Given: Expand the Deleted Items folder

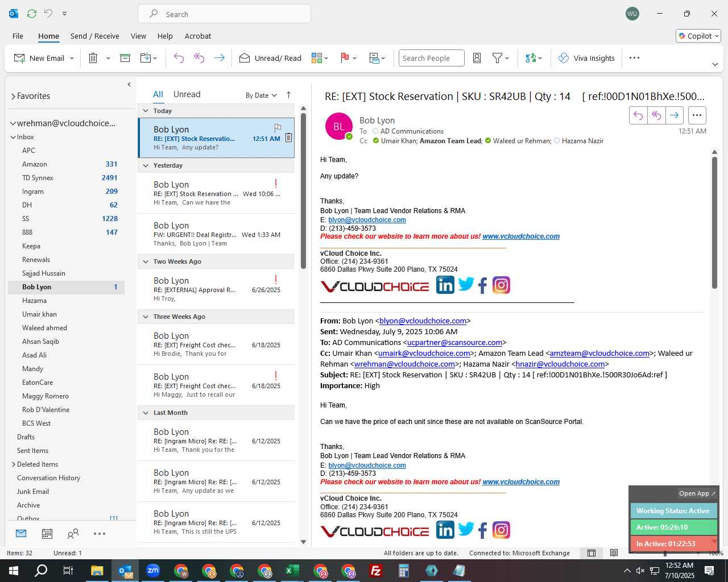Looking at the screenshot, I should (14, 464).
